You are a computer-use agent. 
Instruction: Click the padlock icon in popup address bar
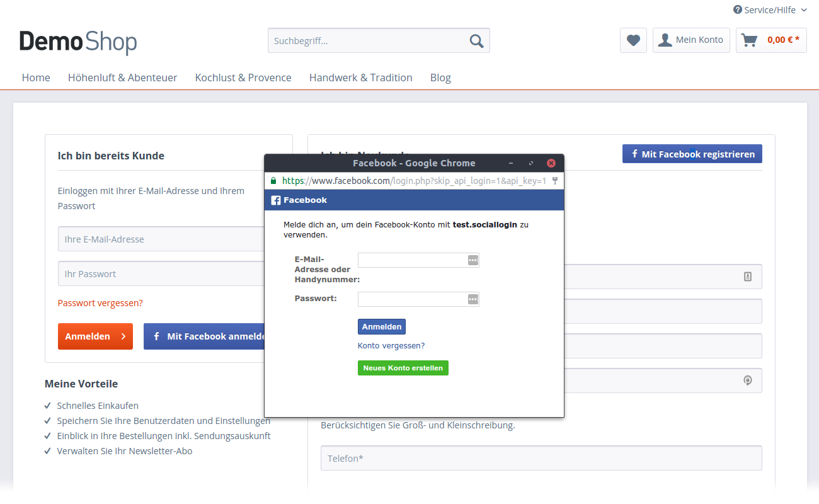coord(273,181)
